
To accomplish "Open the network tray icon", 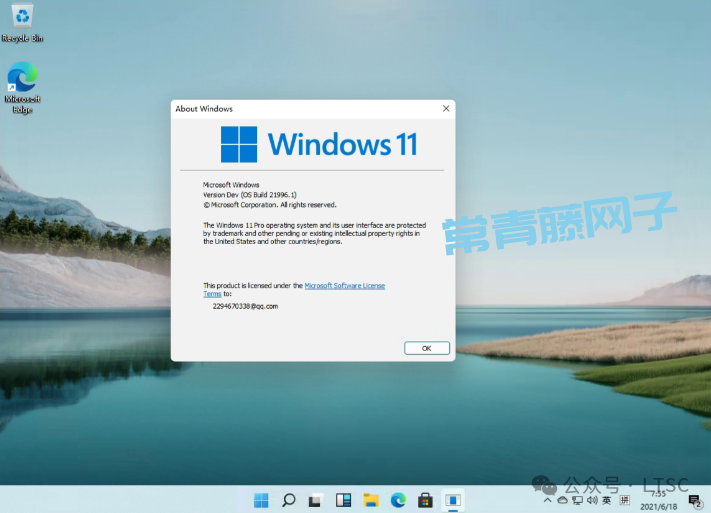I will [577, 500].
